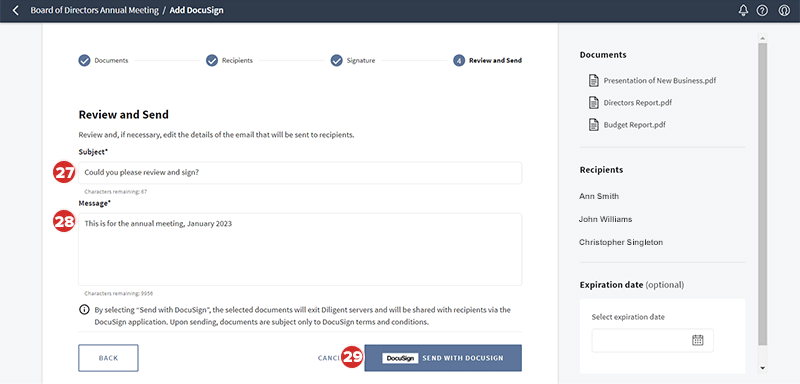
Task: Go to the Recipients step
Action: point(229,61)
